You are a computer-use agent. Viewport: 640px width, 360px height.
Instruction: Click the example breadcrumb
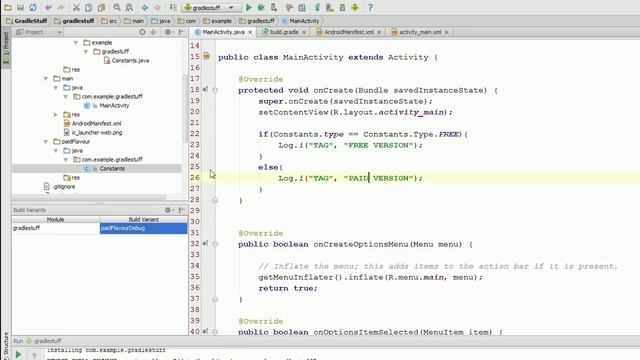[218, 21]
